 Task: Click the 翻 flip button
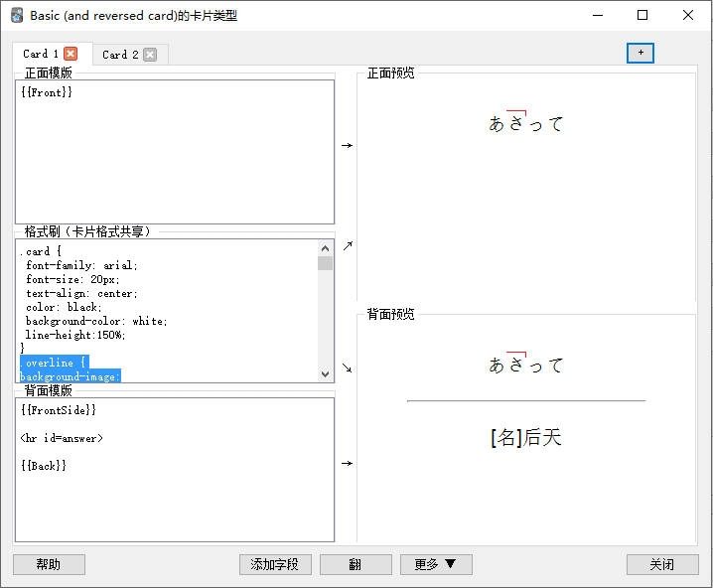coord(356,564)
